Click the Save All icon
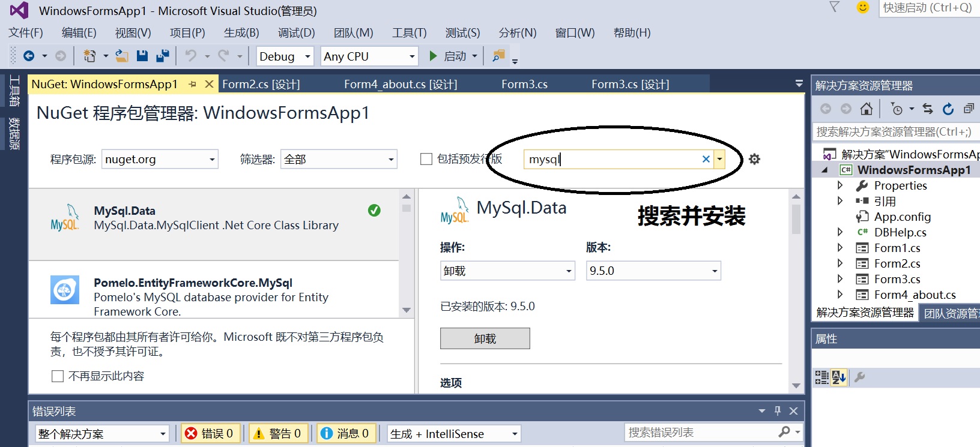This screenshot has height=447, width=980. pyautogui.click(x=163, y=56)
